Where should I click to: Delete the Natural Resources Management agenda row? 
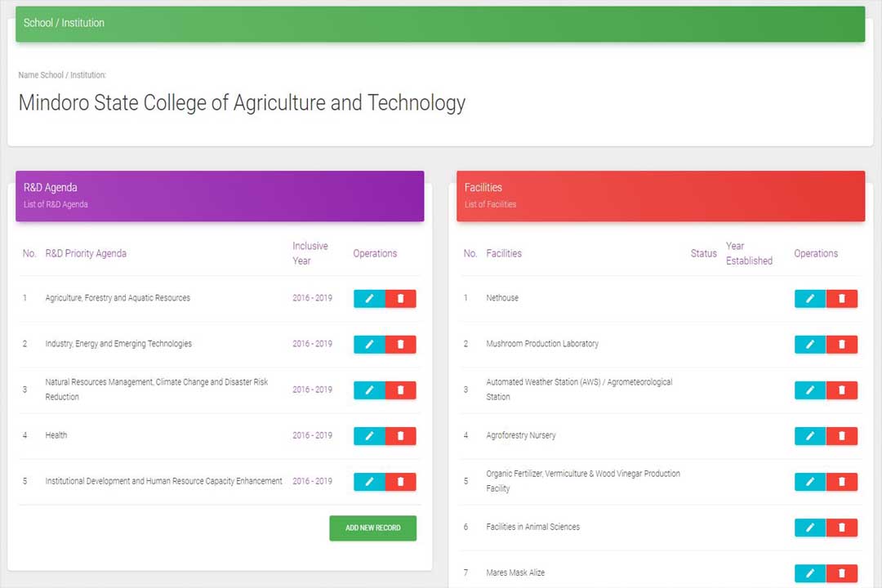[400, 390]
